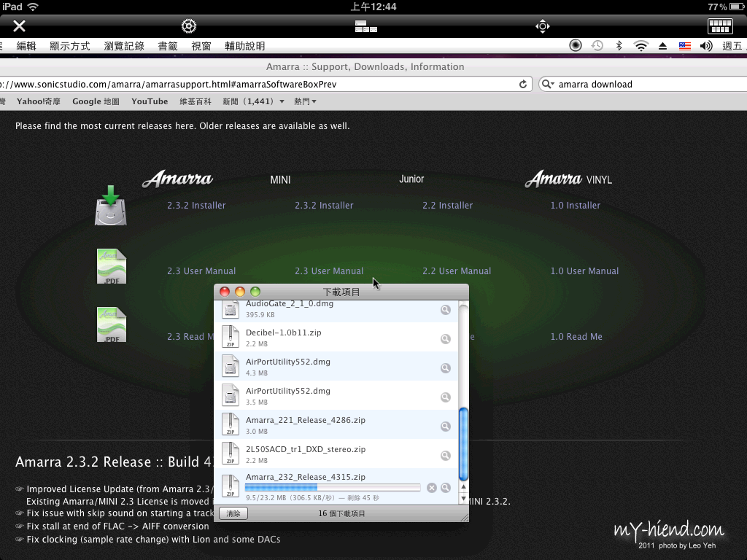Reveal Amarra_221_Release_4286.zip magnifier icon

pyautogui.click(x=446, y=426)
